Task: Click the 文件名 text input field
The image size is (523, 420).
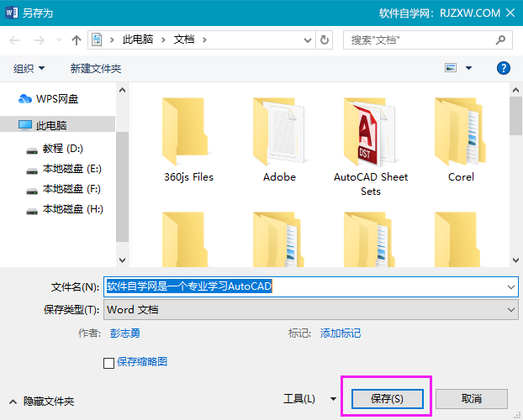Action: (311, 286)
